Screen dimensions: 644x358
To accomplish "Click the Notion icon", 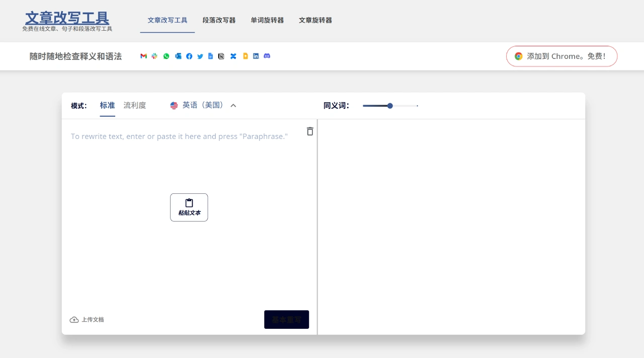I will pyautogui.click(x=221, y=56).
